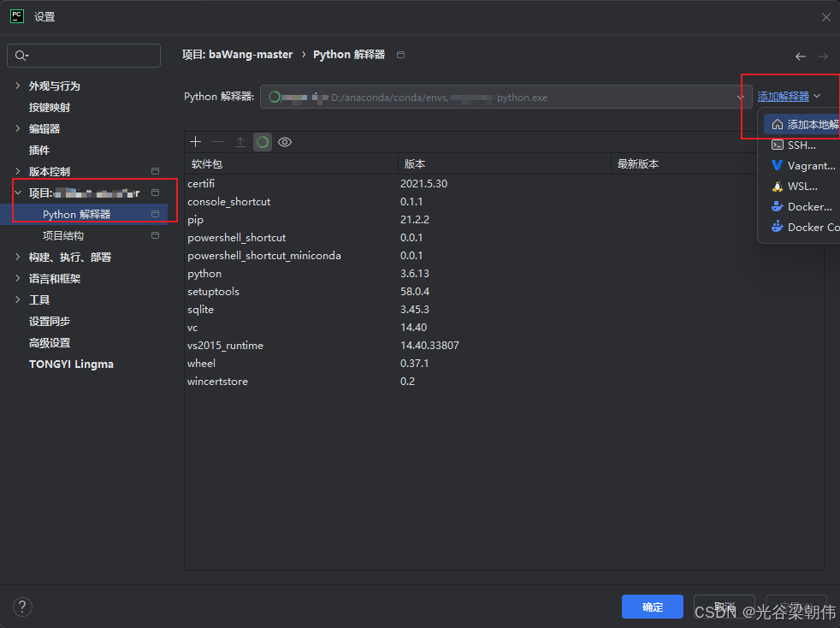Click the uninstall package minus icon

[217, 142]
